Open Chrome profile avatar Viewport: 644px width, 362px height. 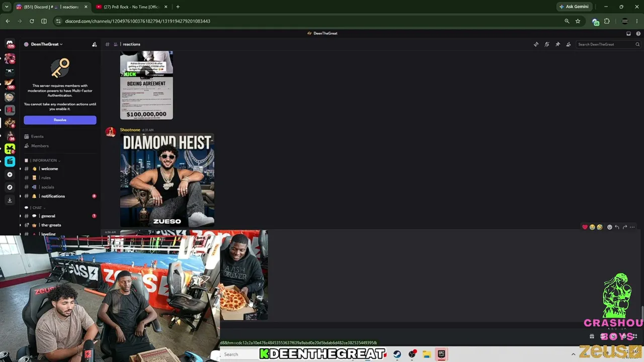(625, 21)
